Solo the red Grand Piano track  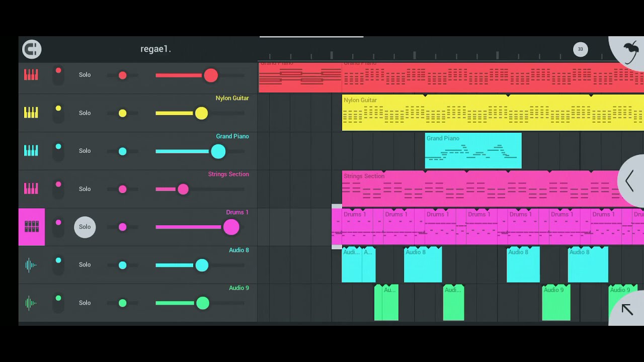85,74
